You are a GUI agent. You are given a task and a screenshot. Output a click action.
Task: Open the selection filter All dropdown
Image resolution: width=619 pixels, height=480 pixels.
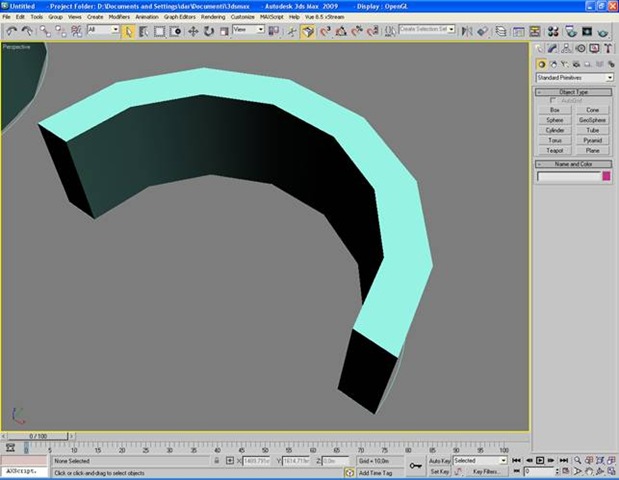click(103, 31)
